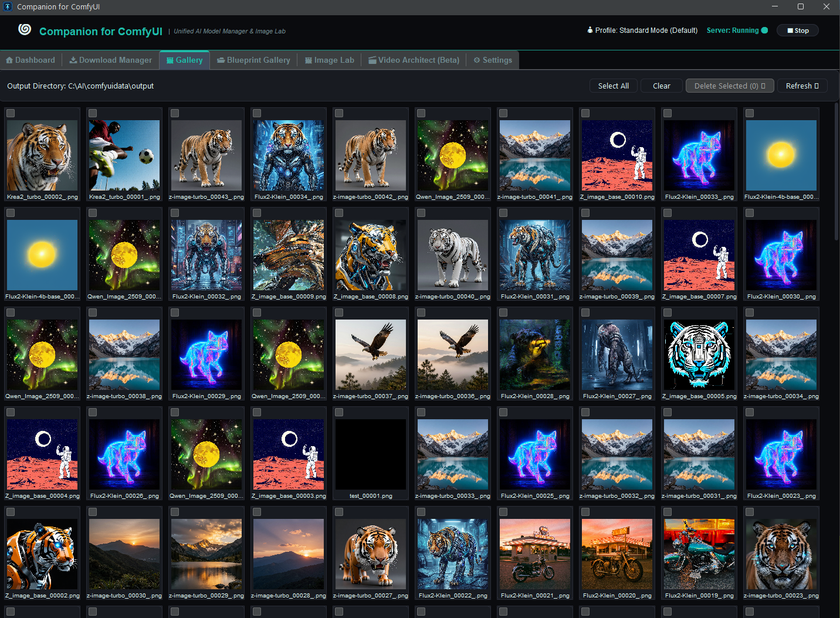
Task: Mark the Flux2-Klein_00034_.png checkbox
Action: tap(257, 113)
